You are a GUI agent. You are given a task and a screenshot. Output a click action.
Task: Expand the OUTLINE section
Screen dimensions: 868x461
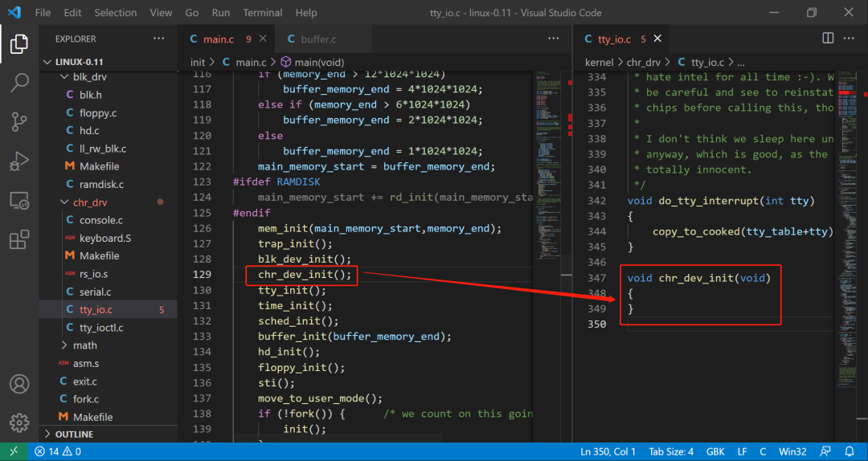(x=108, y=434)
